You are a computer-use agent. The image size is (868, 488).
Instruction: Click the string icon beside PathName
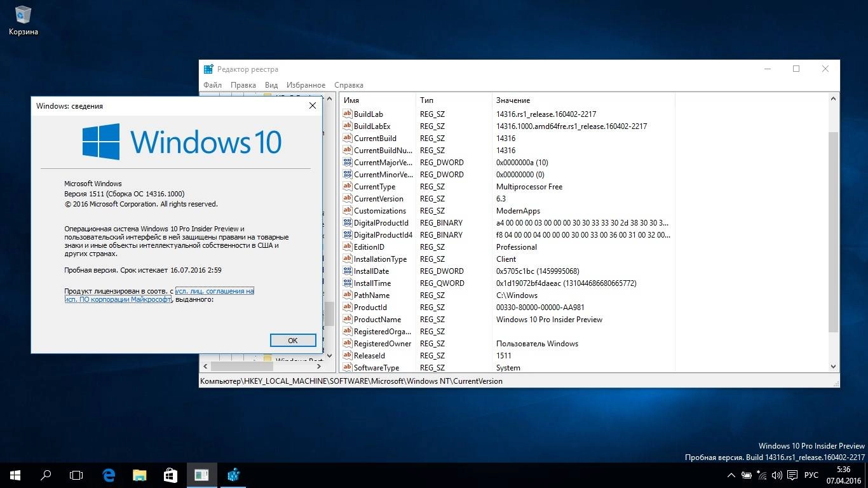pos(348,295)
